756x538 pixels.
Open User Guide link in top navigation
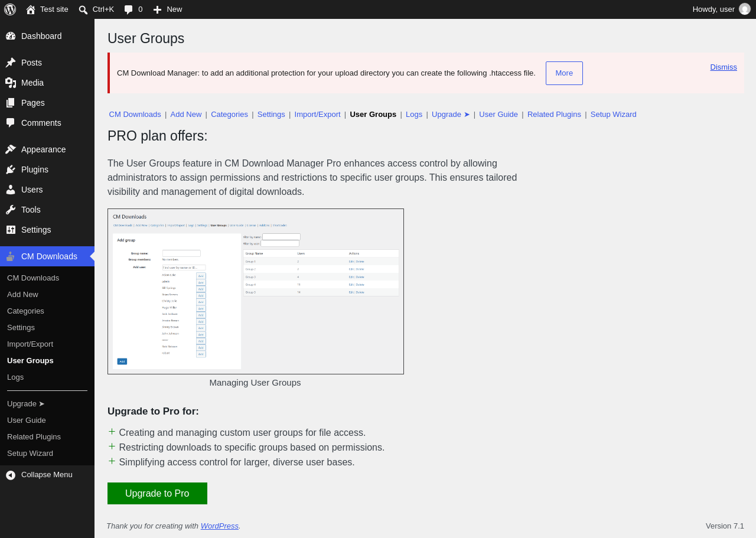coord(498,115)
